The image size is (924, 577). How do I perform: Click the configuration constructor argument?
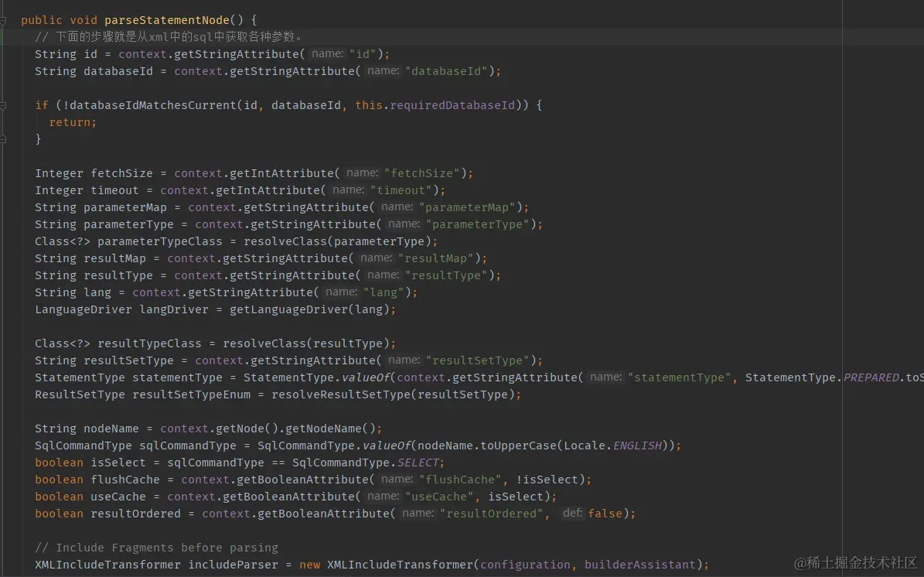point(525,565)
